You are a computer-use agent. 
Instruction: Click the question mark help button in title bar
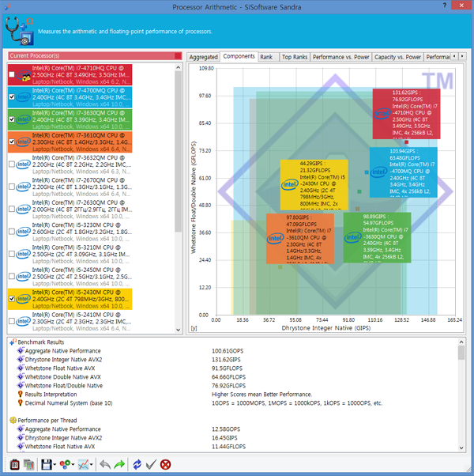(x=445, y=6)
